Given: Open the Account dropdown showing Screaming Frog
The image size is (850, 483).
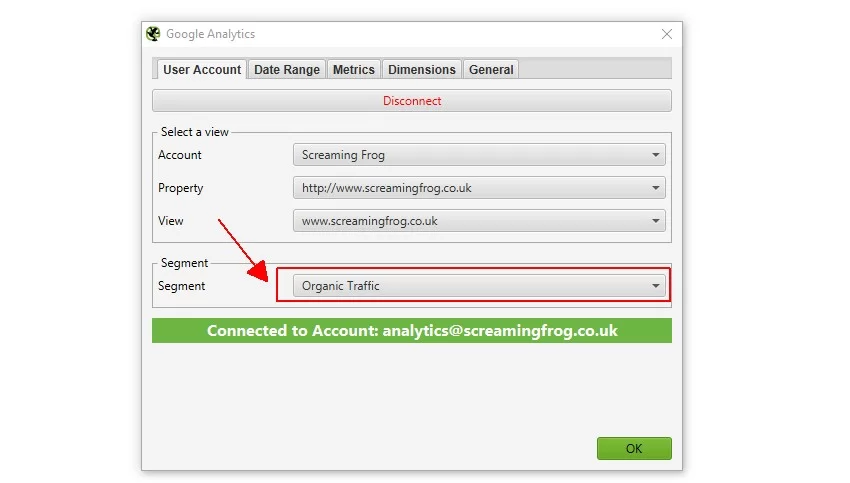Looking at the screenshot, I should (479, 155).
